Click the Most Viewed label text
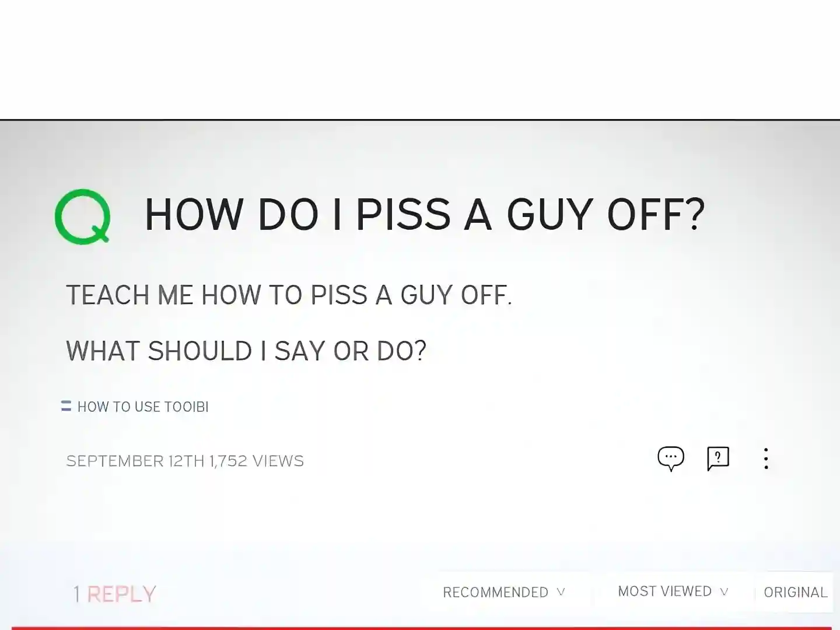Screen dimensions: 840x630 pos(664,591)
